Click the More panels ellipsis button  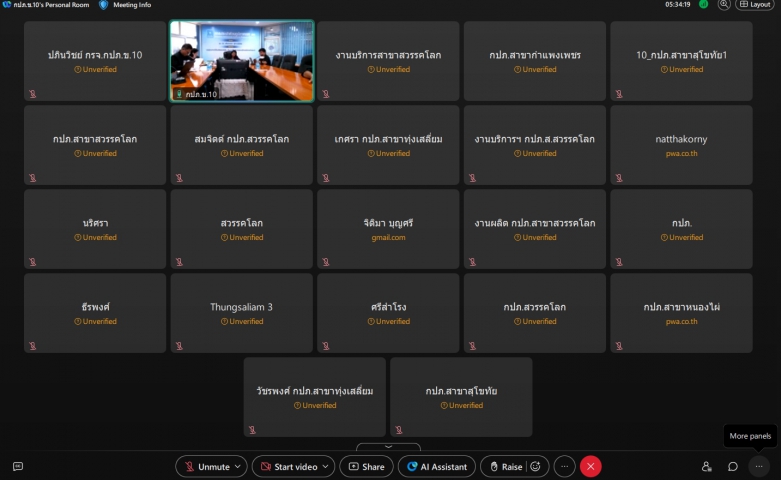click(759, 466)
